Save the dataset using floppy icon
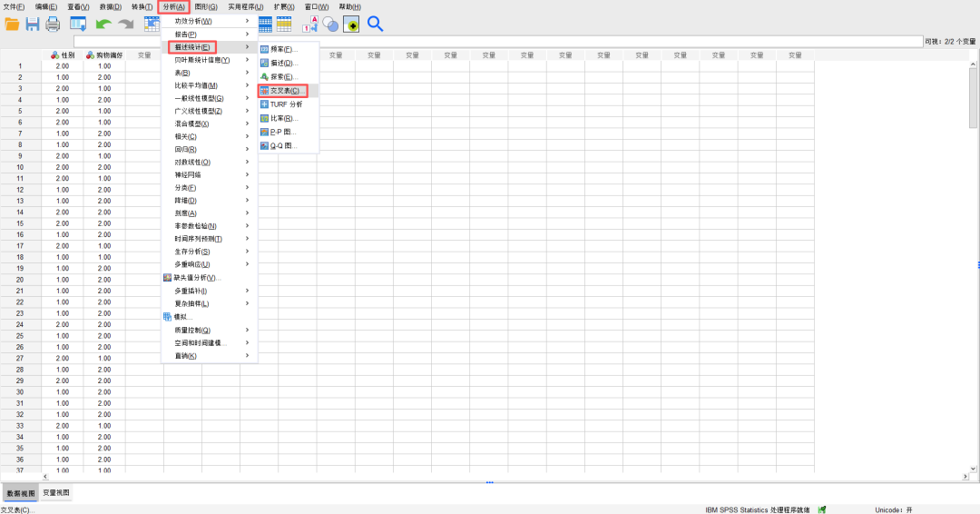This screenshot has width=980, height=514. (x=33, y=25)
